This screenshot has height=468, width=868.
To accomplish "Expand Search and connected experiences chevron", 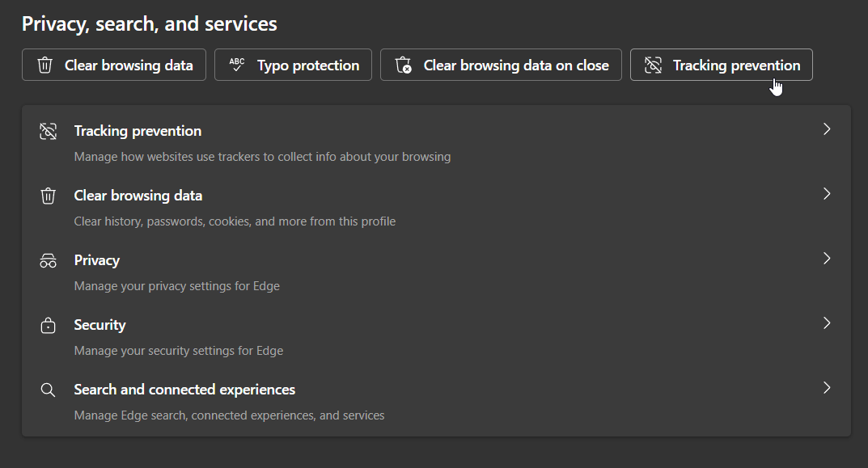I will coord(827,387).
